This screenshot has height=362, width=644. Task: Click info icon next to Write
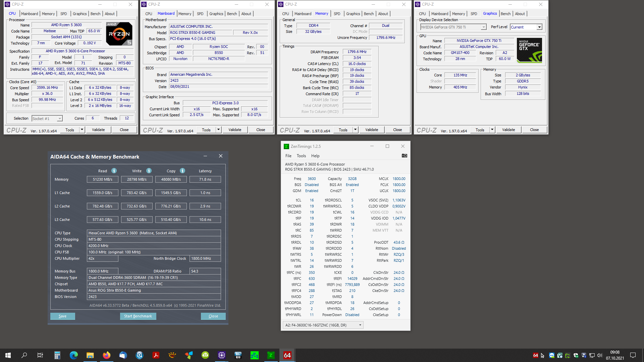[x=149, y=171]
